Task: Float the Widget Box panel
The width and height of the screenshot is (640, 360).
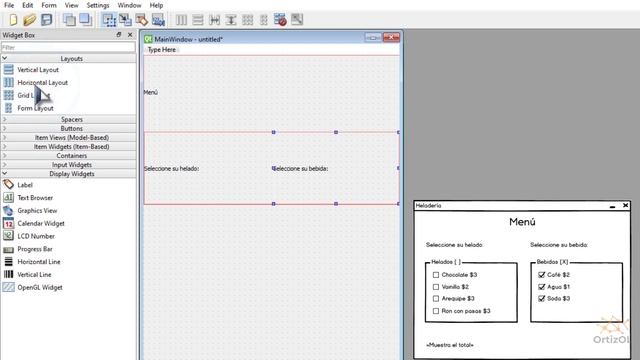Action: pyautogui.click(x=119, y=35)
